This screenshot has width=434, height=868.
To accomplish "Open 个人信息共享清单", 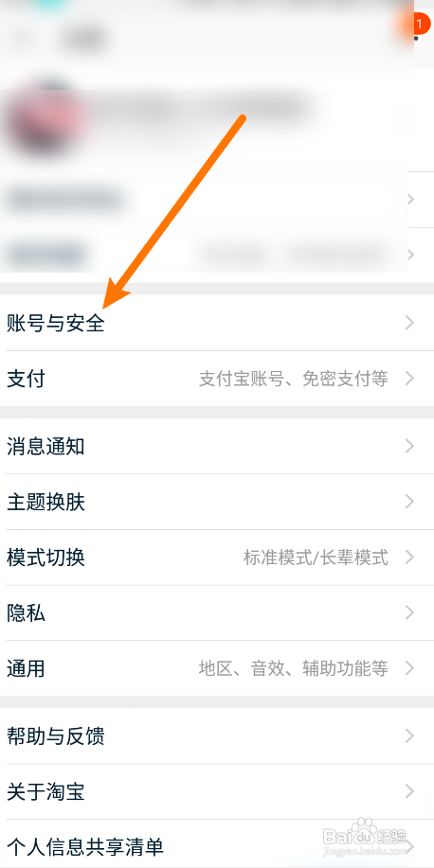I will tap(217, 843).
